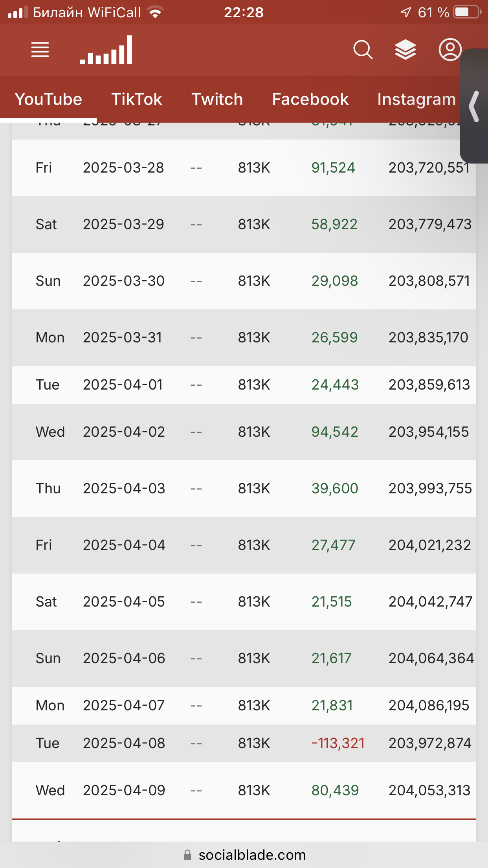The image size is (488, 868).
Task: Open the hamburger menu
Action: [x=40, y=50]
